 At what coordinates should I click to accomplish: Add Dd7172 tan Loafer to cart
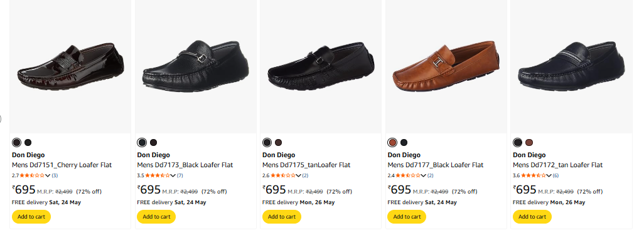coord(532,217)
